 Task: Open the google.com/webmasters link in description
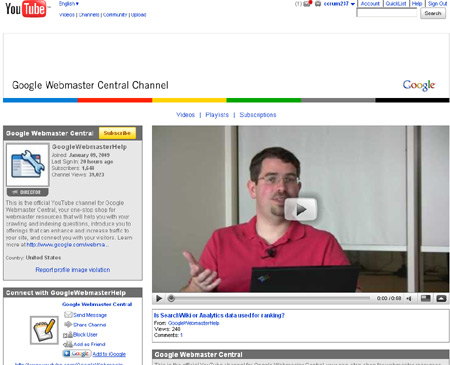coord(67,245)
